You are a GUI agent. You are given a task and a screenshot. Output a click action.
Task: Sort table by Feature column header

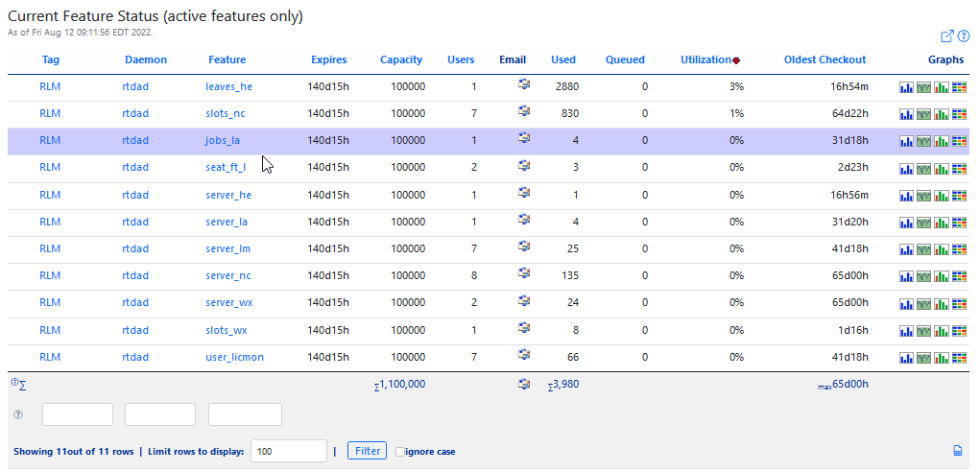point(227,60)
